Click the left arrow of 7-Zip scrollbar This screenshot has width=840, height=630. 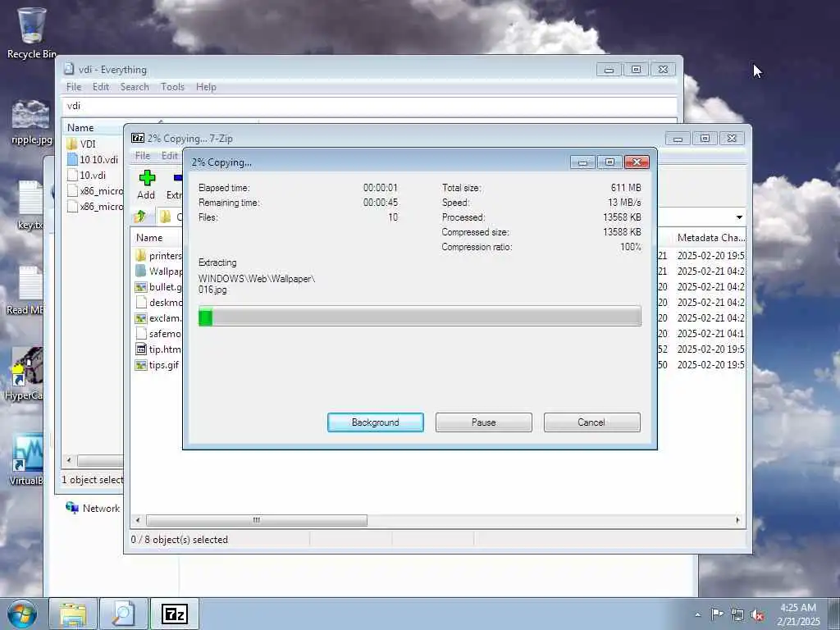[138, 520]
